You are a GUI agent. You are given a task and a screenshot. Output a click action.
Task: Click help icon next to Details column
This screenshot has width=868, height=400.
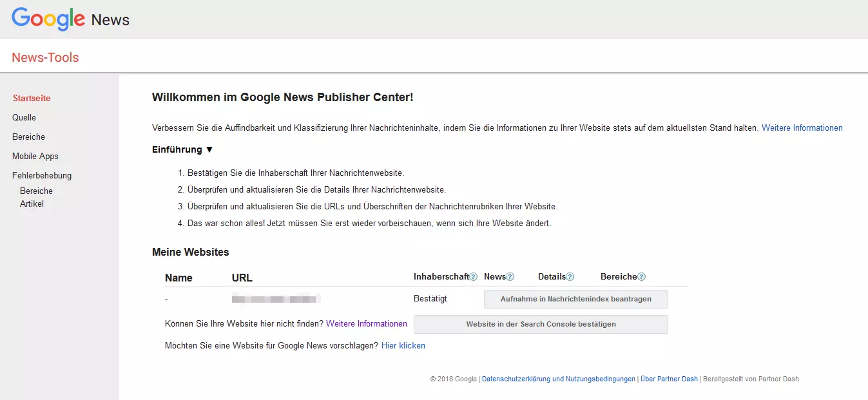click(570, 277)
